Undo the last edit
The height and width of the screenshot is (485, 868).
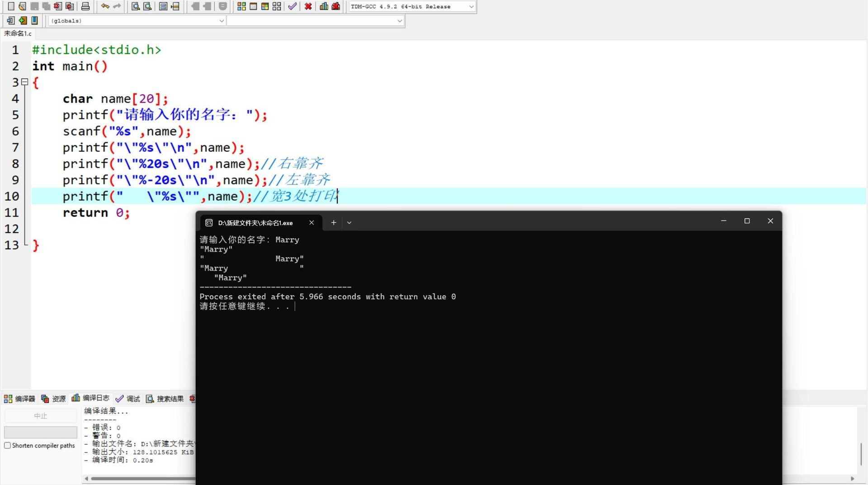[105, 6]
